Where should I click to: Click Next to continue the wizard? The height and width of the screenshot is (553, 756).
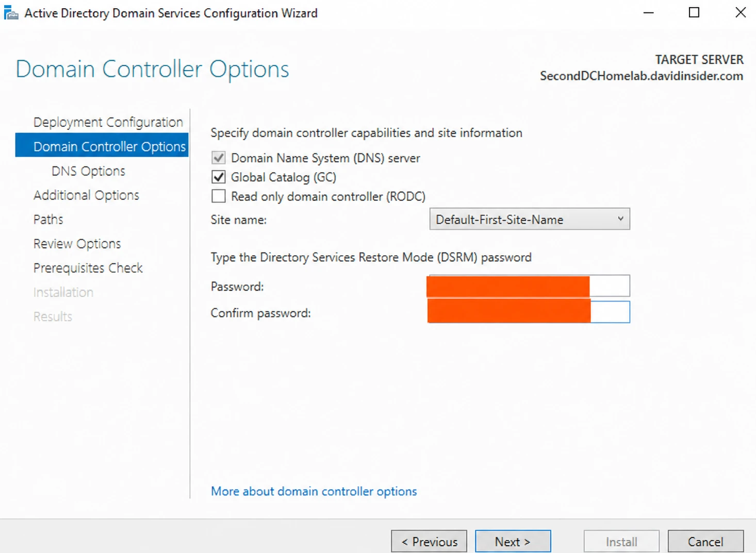pos(513,541)
